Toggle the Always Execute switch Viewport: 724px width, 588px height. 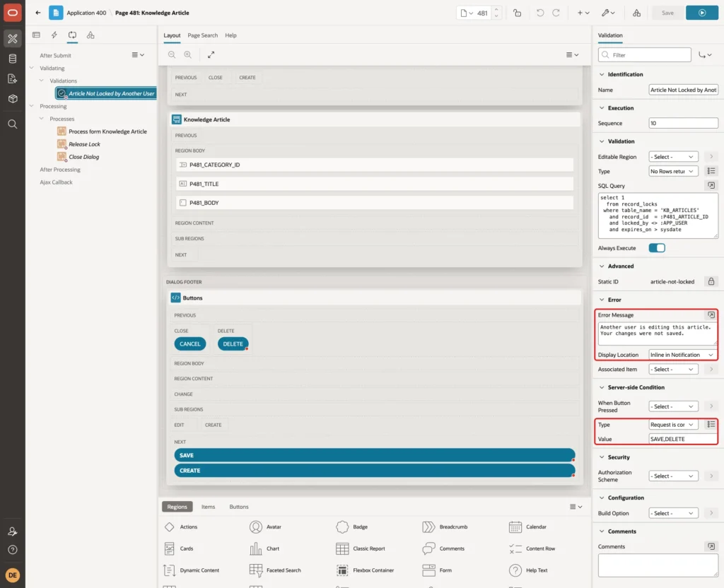[657, 248]
